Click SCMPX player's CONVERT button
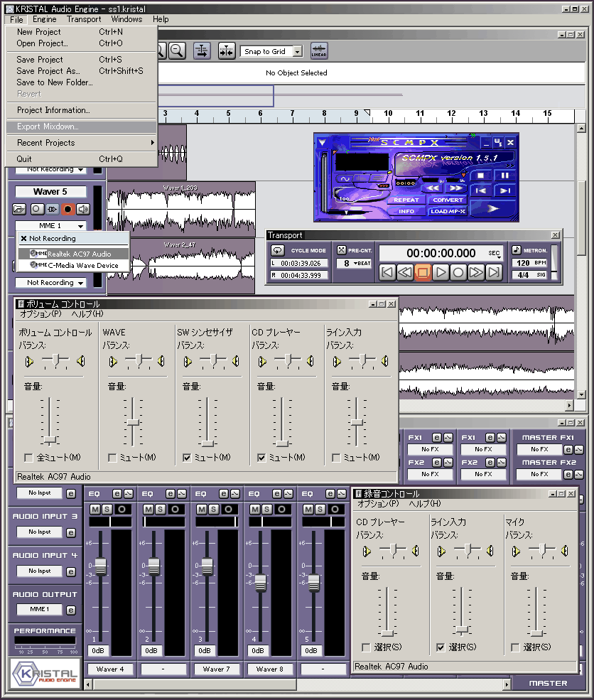 coord(448,200)
